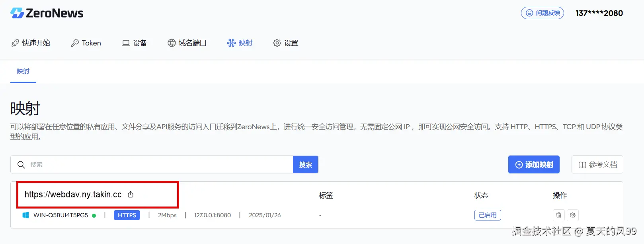
Task: Click the 状态 column header
Action: 481,195
